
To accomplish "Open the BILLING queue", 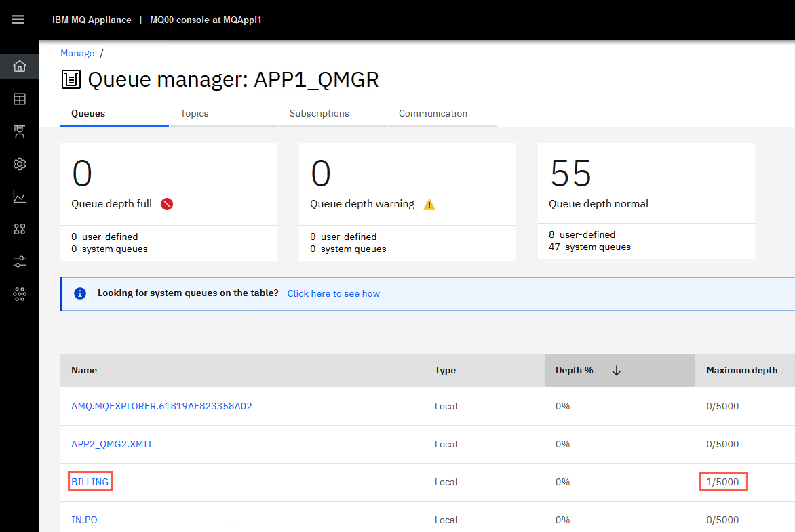I will pos(90,482).
